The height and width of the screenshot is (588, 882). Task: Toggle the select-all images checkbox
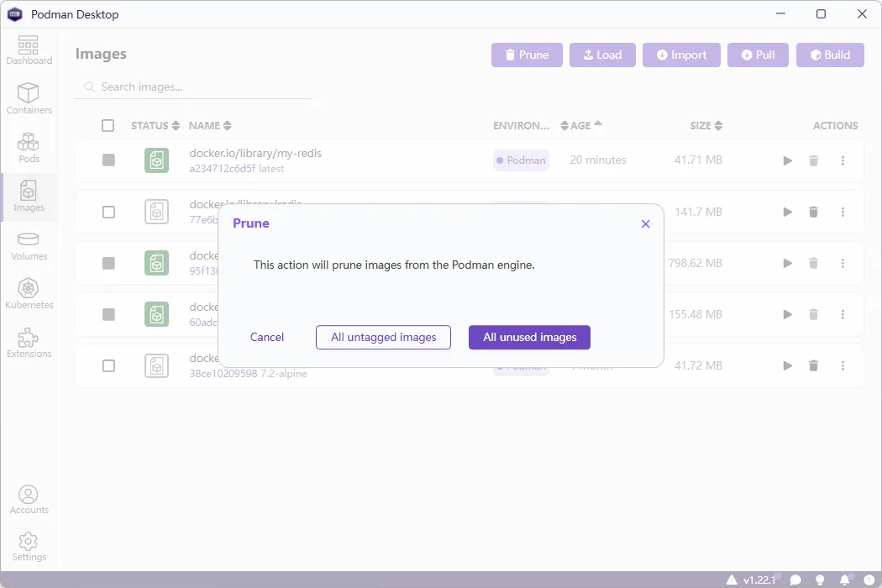108,126
